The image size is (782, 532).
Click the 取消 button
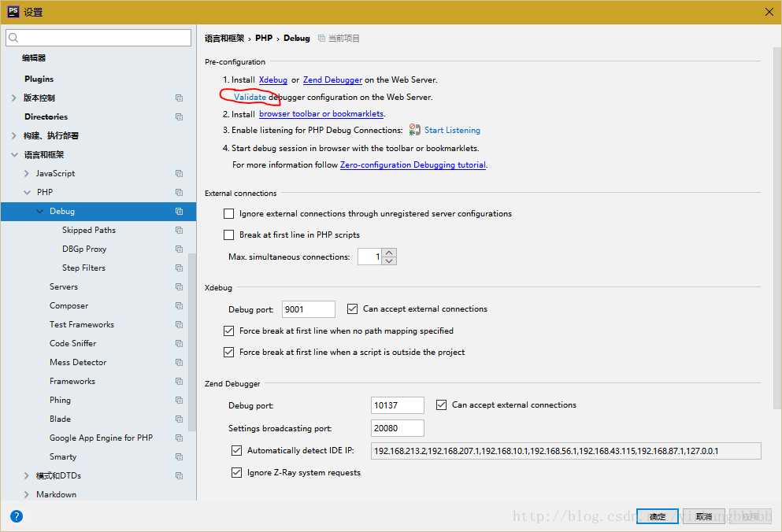704,516
